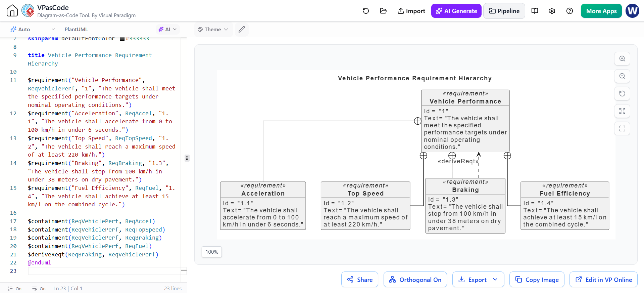Open the AI menu in the editor header
The height and width of the screenshot is (293, 644).
point(167,30)
